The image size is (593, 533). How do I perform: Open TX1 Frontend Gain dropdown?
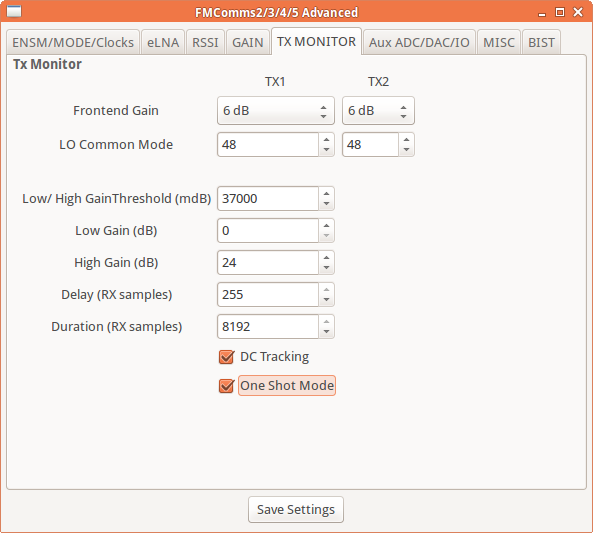(276, 110)
